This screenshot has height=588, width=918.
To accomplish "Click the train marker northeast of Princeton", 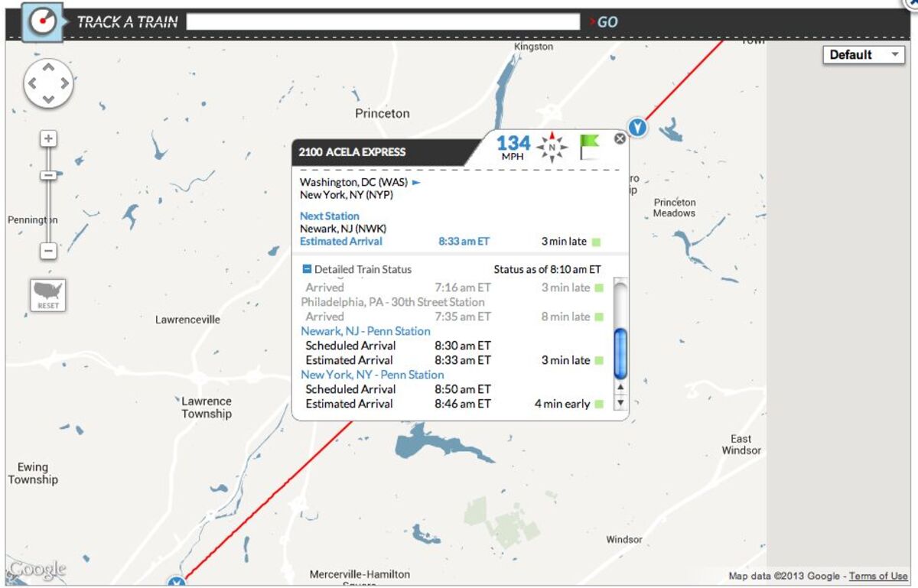I will coord(637,128).
